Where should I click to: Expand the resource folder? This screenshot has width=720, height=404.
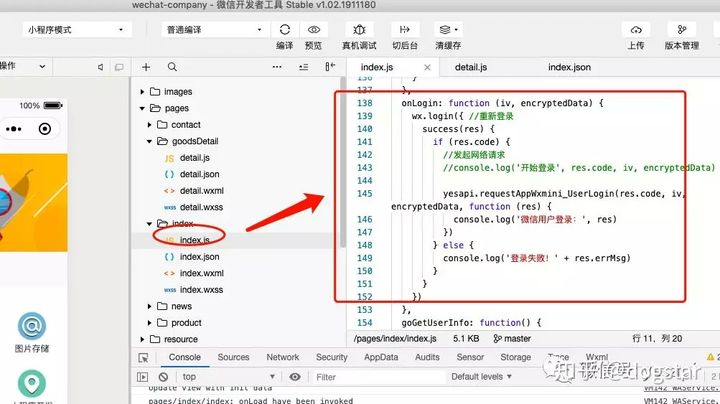[x=142, y=339]
